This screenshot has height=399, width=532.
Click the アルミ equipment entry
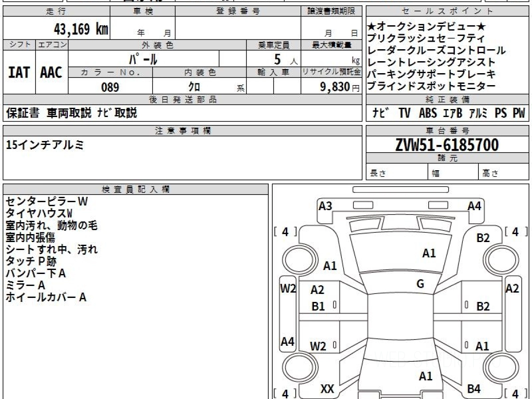[478, 113]
